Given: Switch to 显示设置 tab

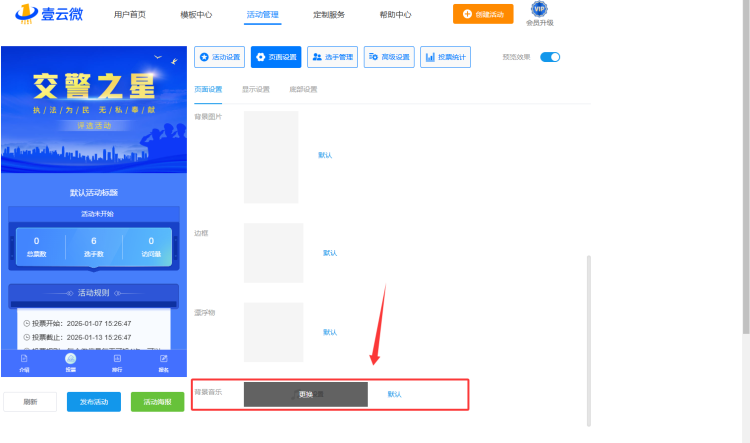Looking at the screenshot, I should tap(255, 89).
